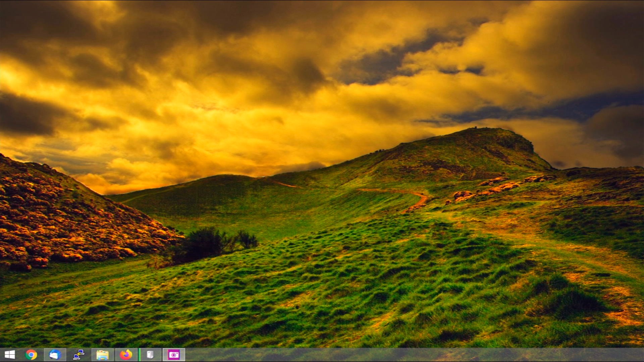Image resolution: width=644 pixels, height=362 pixels.
Task: Open the Windows Start menu
Action: coord(9,355)
